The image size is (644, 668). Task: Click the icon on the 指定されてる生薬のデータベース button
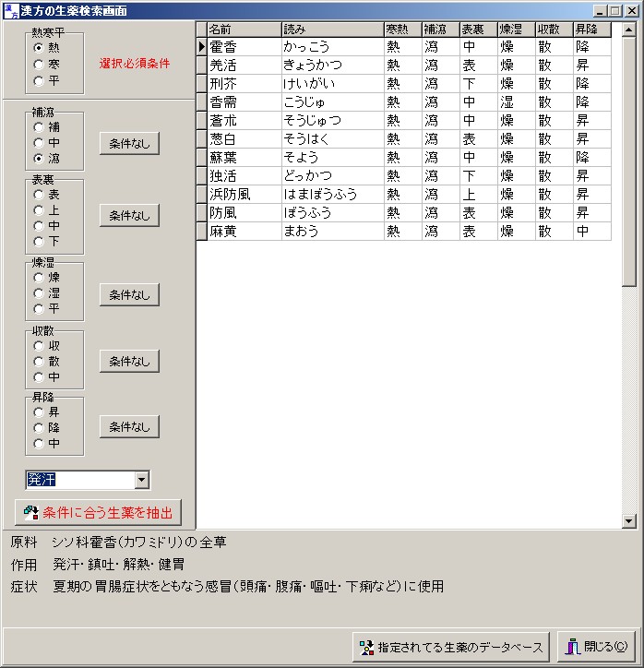pos(366,648)
